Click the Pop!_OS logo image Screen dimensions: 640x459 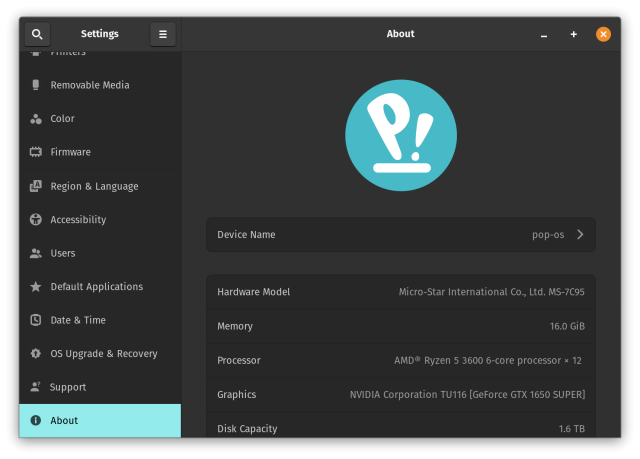click(401, 135)
